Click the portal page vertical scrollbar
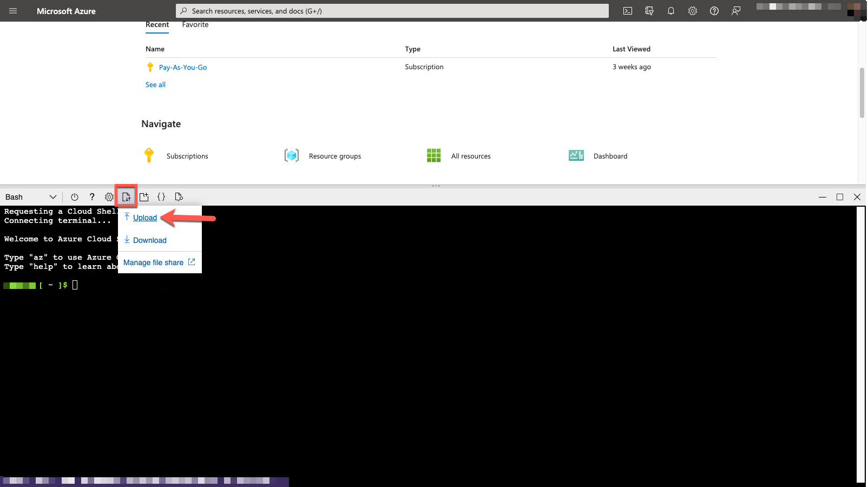This screenshot has width=868, height=487. click(x=862, y=93)
